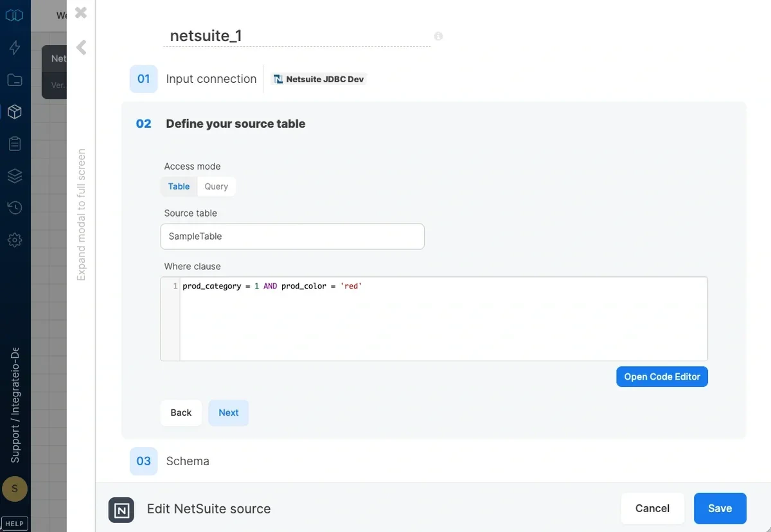
Task: Click the book icon at top of sidebar
Action: [15, 15]
